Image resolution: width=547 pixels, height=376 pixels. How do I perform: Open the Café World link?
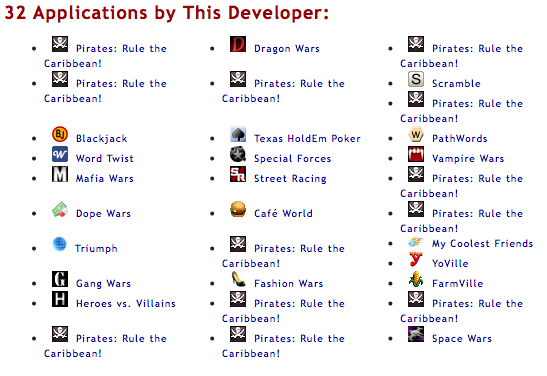(x=283, y=213)
